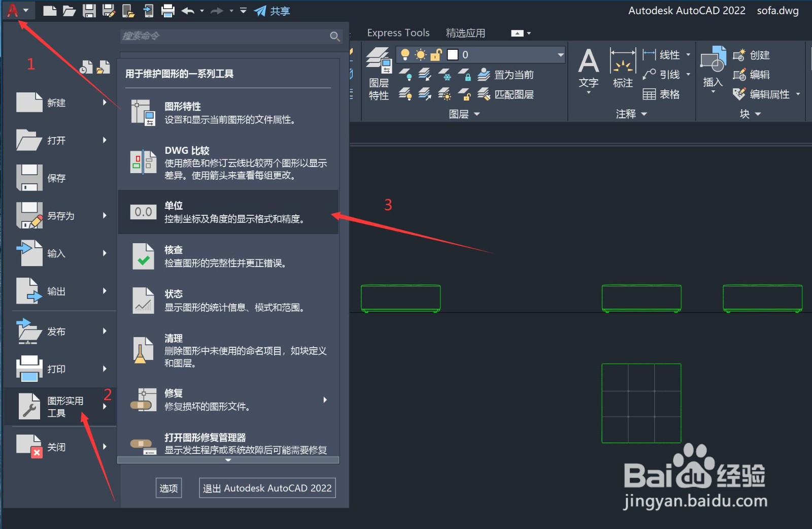Open Customize Quick Access Toolbar dropdown
Viewport: 812px width, 529px height.
click(243, 10)
